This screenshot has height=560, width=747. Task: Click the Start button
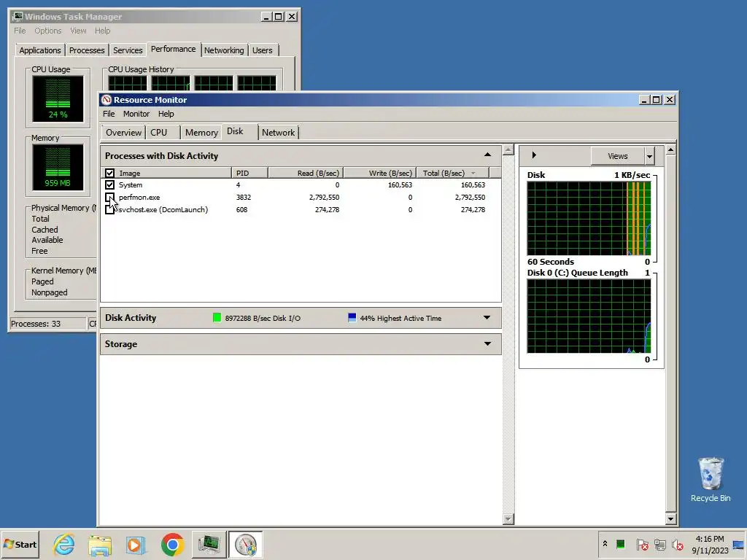(x=20, y=545)
